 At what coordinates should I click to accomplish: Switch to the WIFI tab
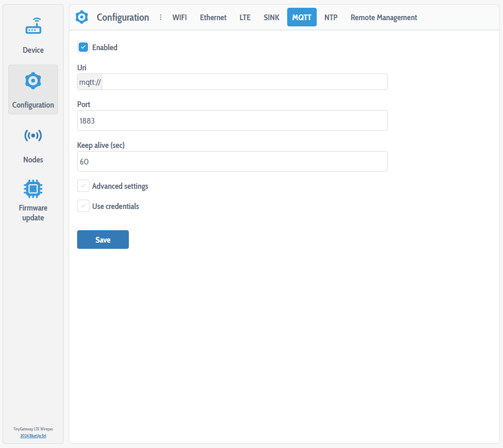180,17
